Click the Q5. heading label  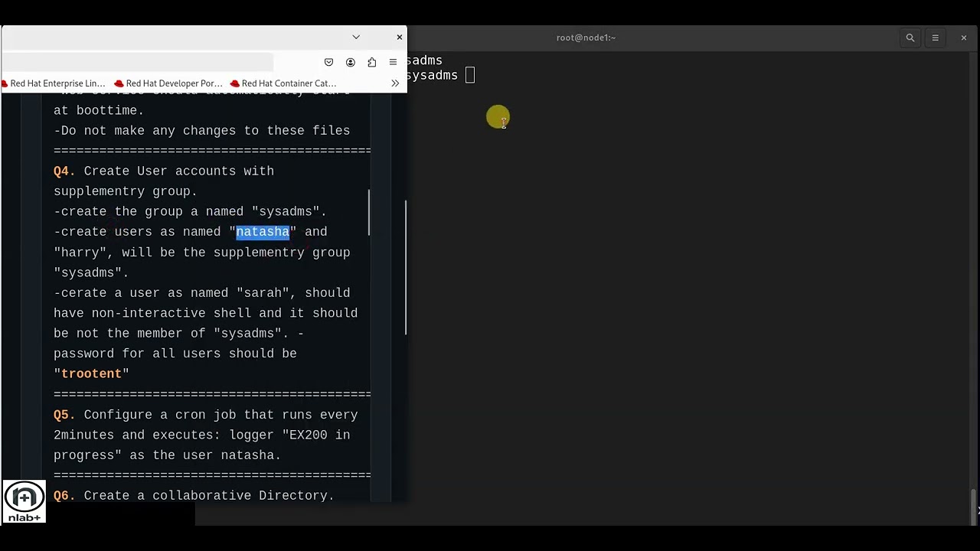pos(64,415)
